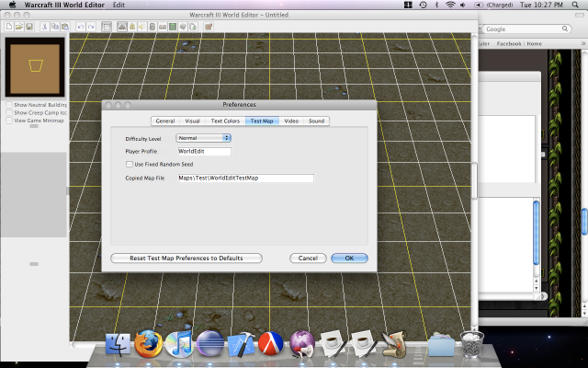The width and height of the screenshot is (588, 368).
Task: Toggle Show Neutral Buildings checkbox
Action: [x=9, y=105]
